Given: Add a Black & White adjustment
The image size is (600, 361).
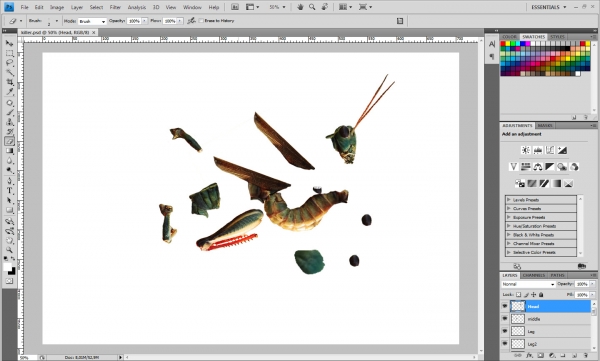Looking at the screenshot, I should pos(549,167).
